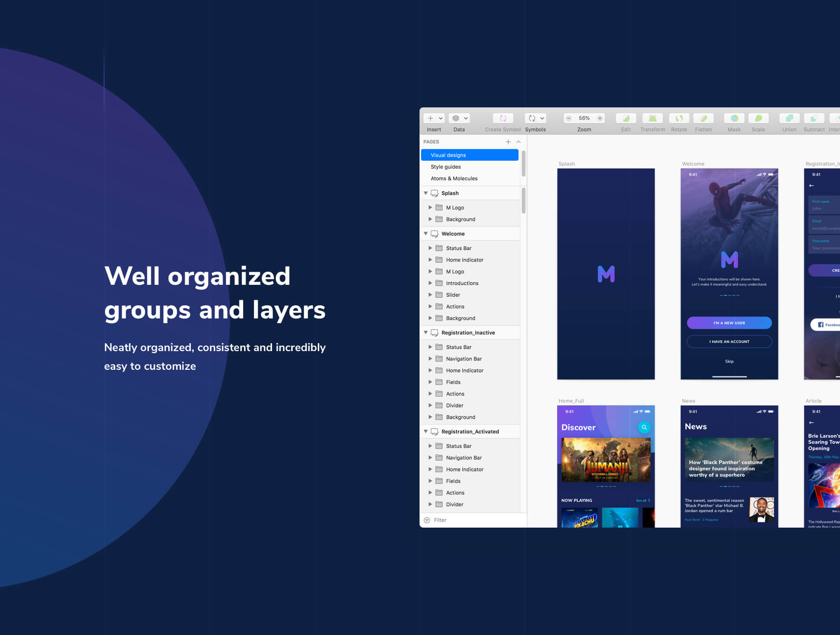This screenshot has width=840, height=635.
Task: Switch to the Style guides page
Action: [x=446, y=167]
